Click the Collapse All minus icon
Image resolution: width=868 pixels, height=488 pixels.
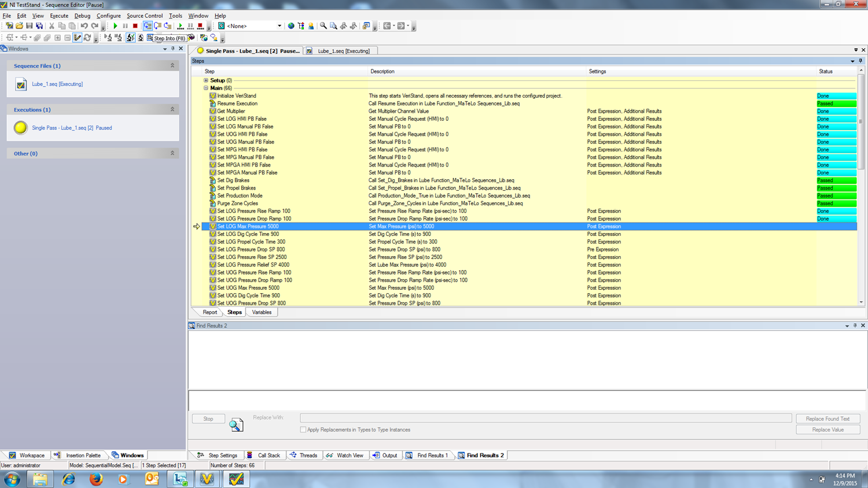pyautogui.click(x=67, y=38)
